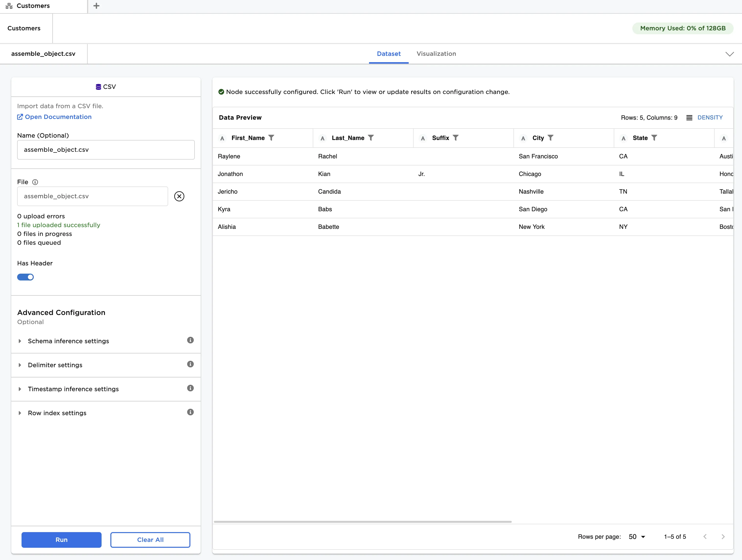
Task: Click the workflow icon on the Customers tab
Action: (9, 6)
